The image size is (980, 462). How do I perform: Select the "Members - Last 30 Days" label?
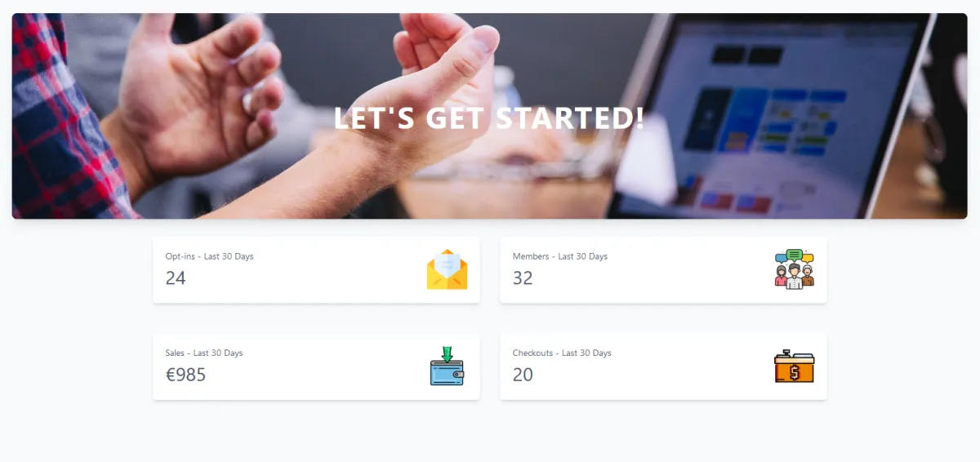coord(560,256)
